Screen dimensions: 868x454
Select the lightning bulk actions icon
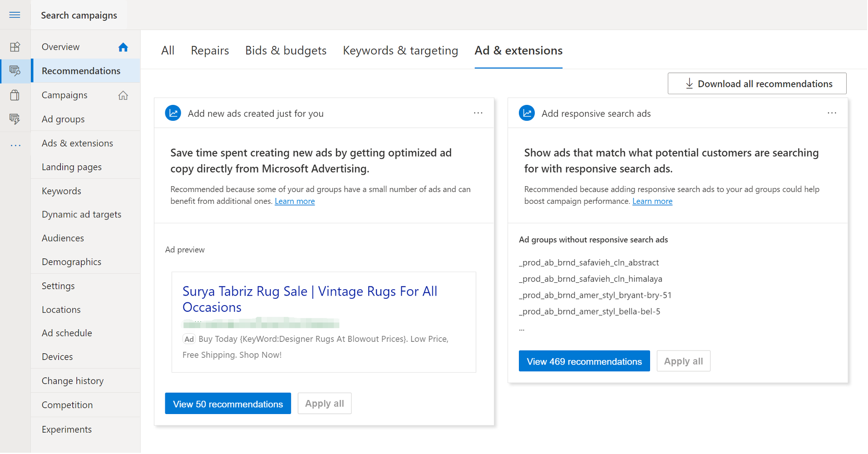pyautogui.click(x=15, y=119)
